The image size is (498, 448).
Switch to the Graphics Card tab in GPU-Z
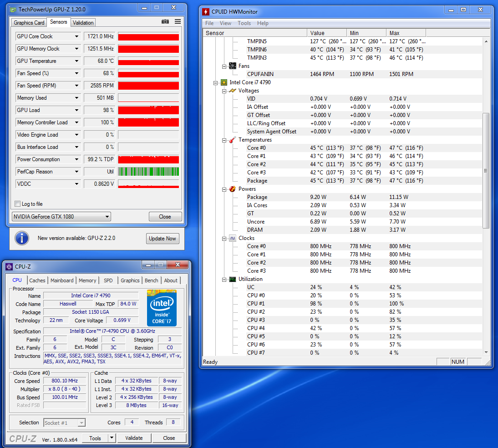pyautogui.click(x=29, y=23)
